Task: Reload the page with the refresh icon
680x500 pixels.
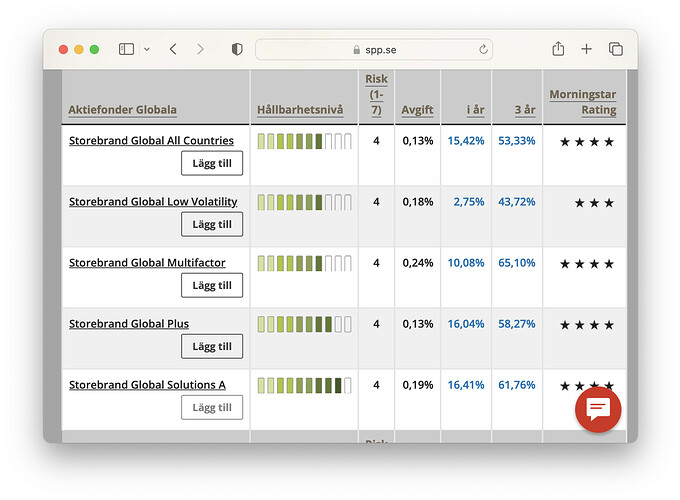Action: 484,49
